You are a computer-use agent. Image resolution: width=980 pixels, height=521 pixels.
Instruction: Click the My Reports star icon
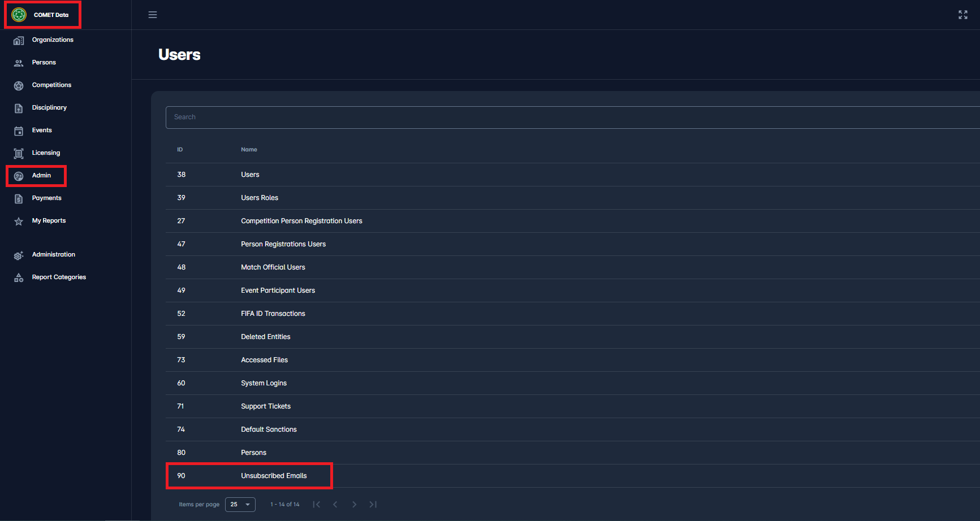click(19, 221)
